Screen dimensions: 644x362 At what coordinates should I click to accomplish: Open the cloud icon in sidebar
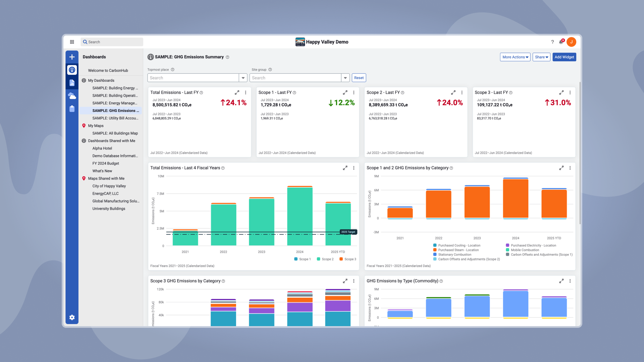pos(72,96)
